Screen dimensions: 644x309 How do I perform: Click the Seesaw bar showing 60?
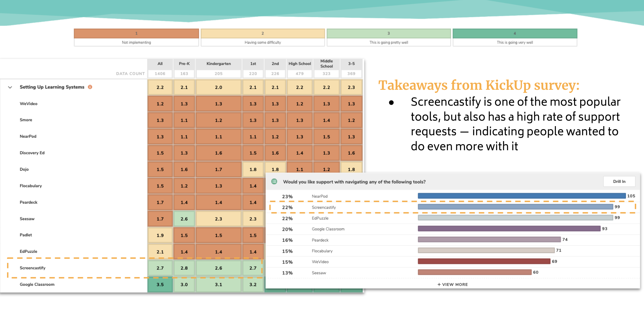point(475,272)
